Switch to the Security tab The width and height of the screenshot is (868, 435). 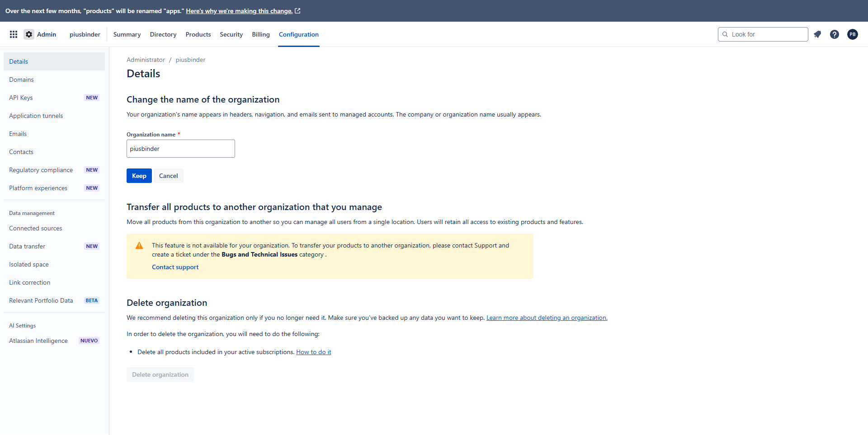(231, 34)
